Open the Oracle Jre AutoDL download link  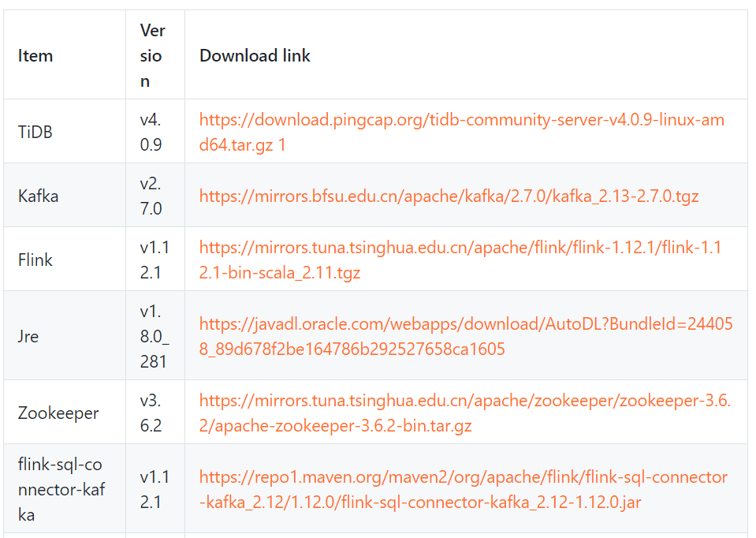click(x=466, y=336)
